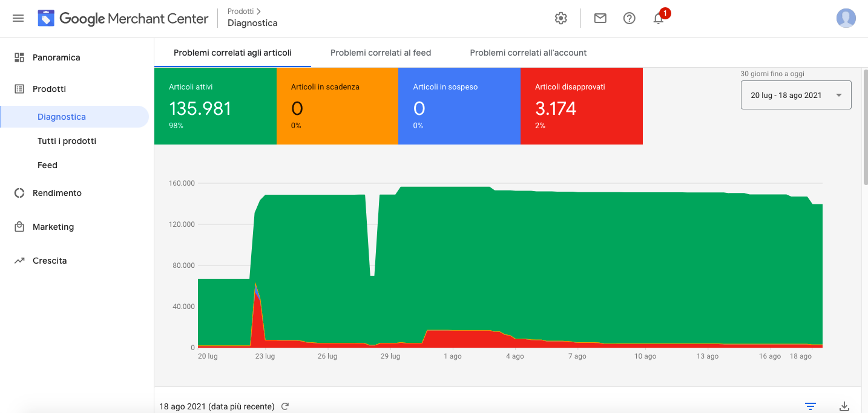Click the refresh icon beside 18 ago 2021
Image resolution: width=868 pixels, height=413 pixels.
pos(285,406)
